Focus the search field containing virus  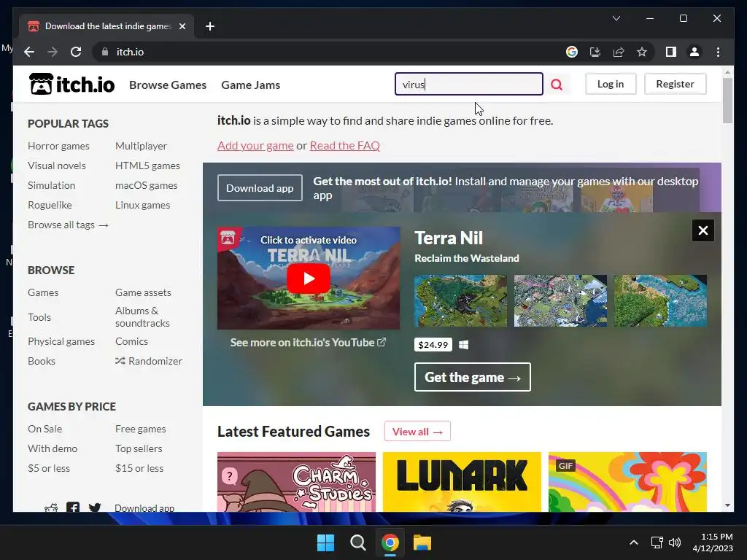click(469, 84)
